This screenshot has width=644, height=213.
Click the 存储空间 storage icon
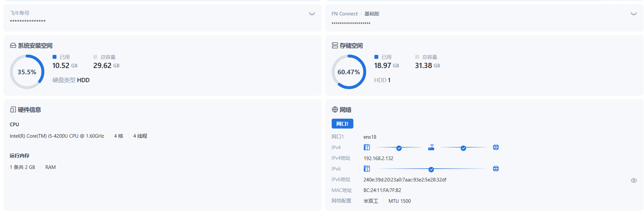click(335, 45)
